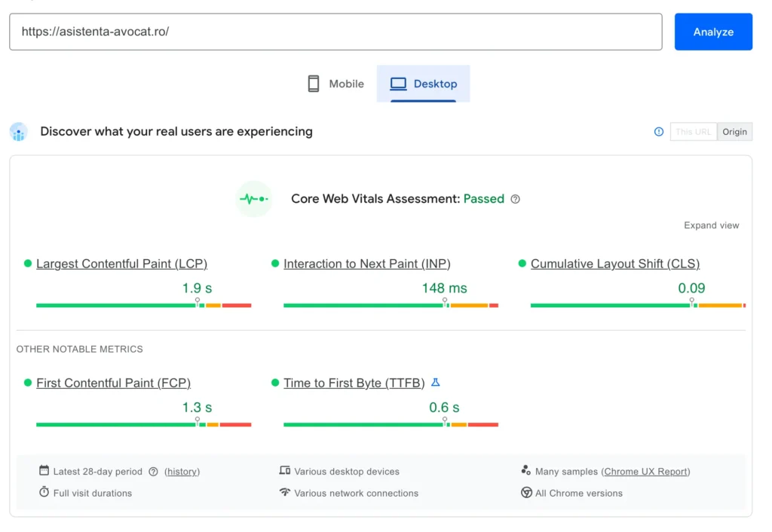The width and height of the screenshot is (772, 532).
Task: Open help icon next to Passed
Action: click(x=515, y=199)
